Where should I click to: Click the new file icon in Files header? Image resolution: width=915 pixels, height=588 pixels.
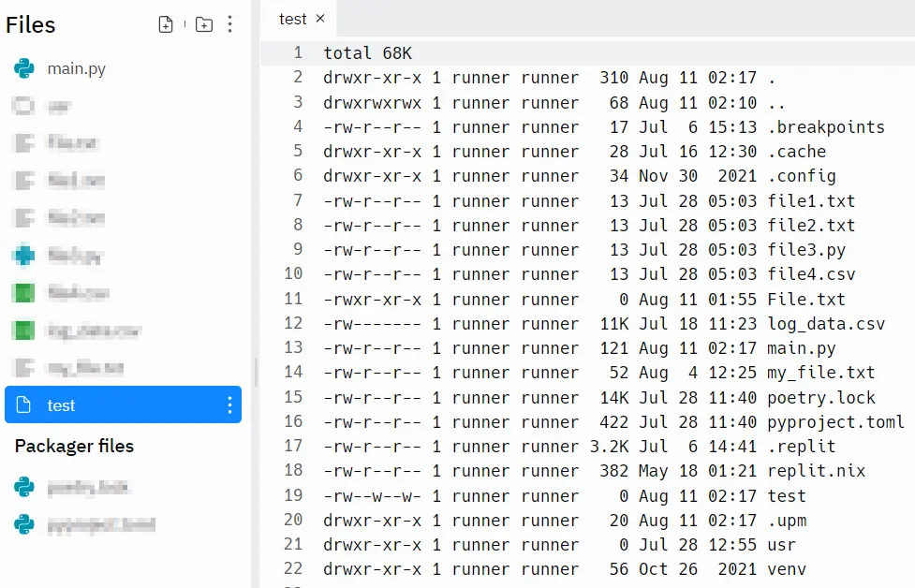coord(166,24)
